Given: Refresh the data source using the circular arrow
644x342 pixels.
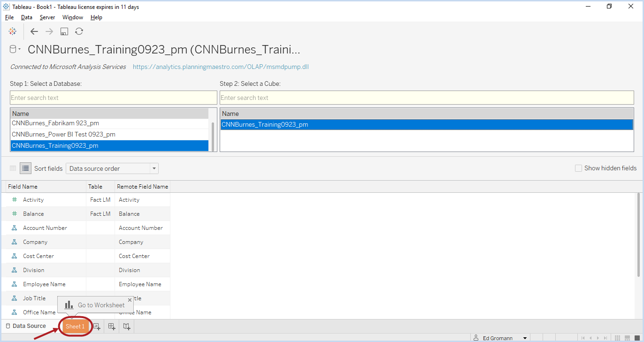Looking at the screenshot, I should [79, 31].
